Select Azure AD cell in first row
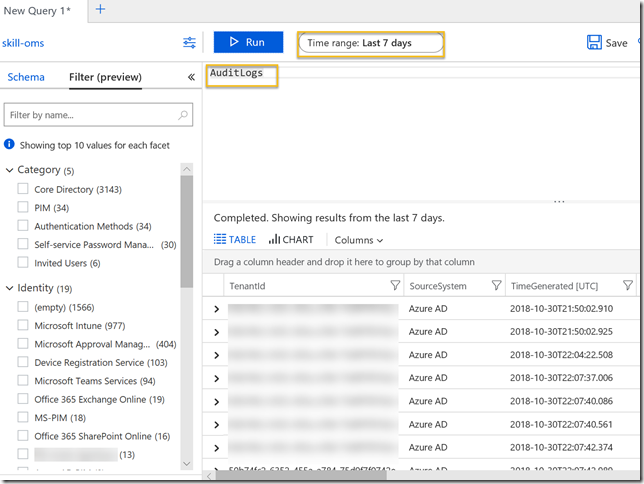Viewport: 644px width, 484px height. pos(428,309)
